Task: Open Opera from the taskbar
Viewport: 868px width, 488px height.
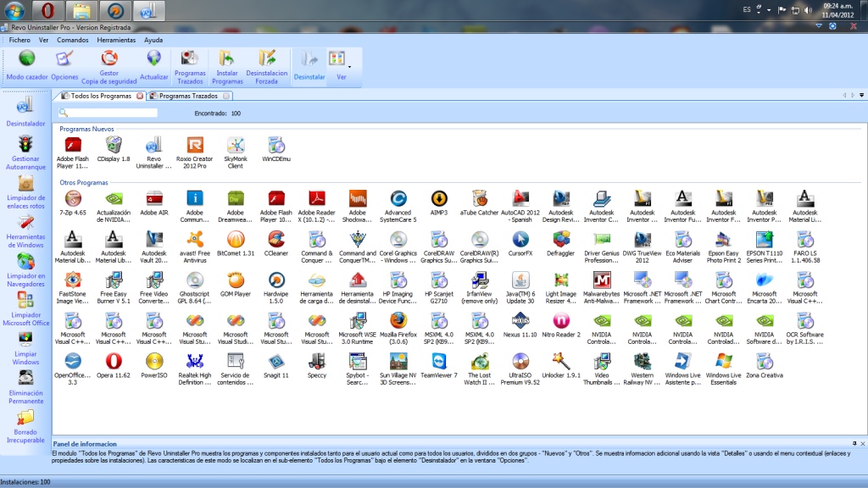Action: [48, 10]
